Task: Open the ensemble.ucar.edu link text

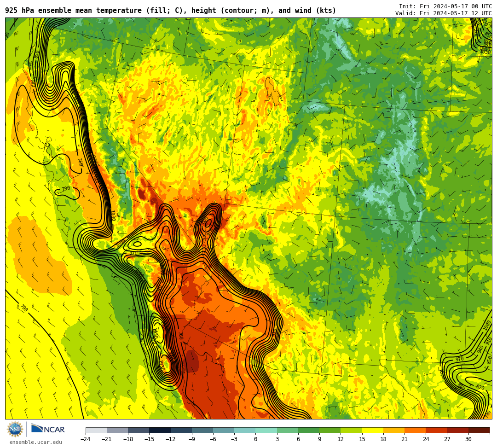Action: click(x=36, y=442)
